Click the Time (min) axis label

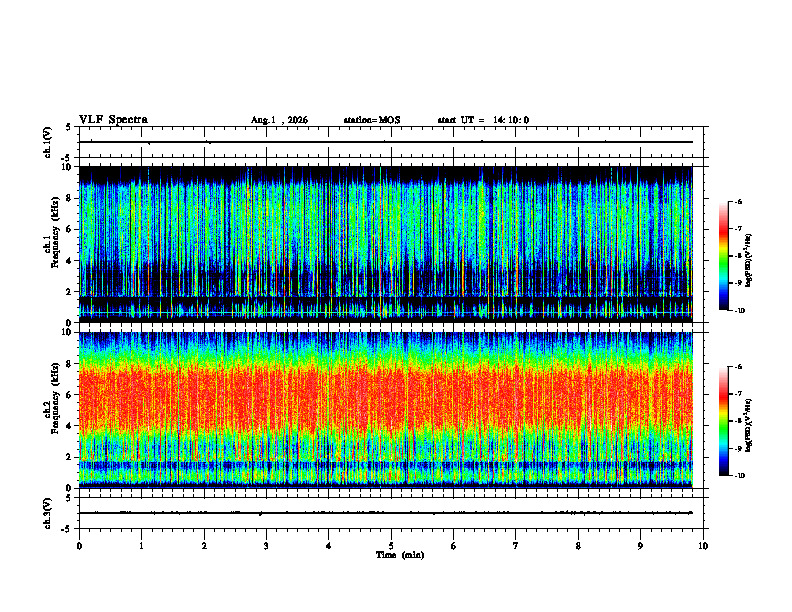coord(400,555)
